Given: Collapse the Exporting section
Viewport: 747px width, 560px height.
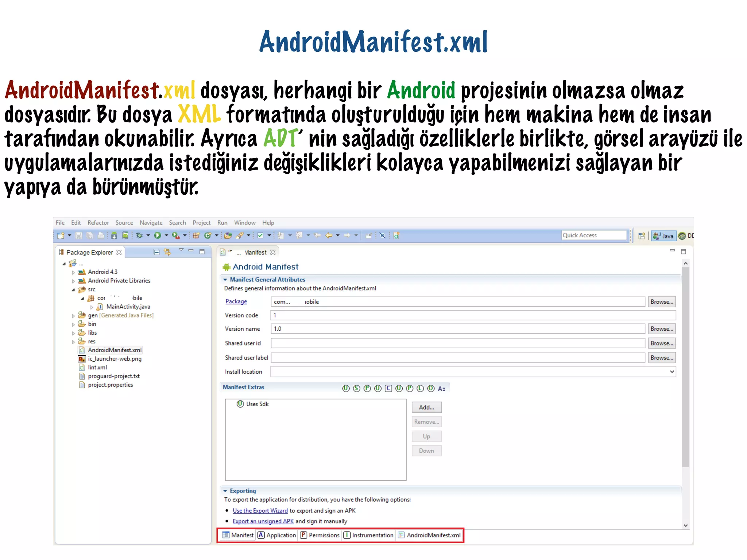Looking at the screenshot, I should [225, 491].
